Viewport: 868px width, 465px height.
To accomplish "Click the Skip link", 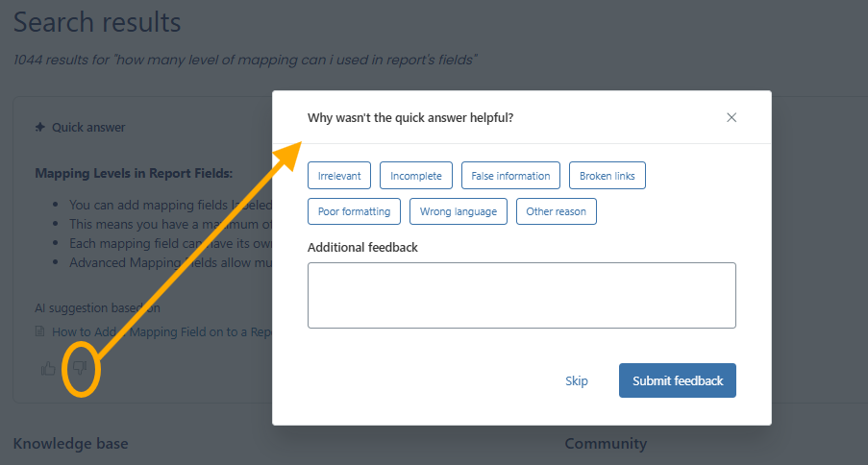I will point(577,380).
